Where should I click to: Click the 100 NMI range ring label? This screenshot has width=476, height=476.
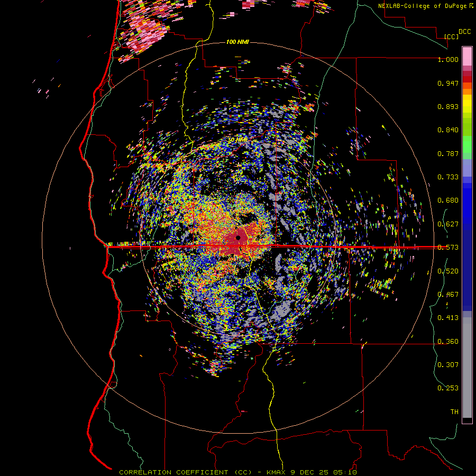click(x=237, y=42)
